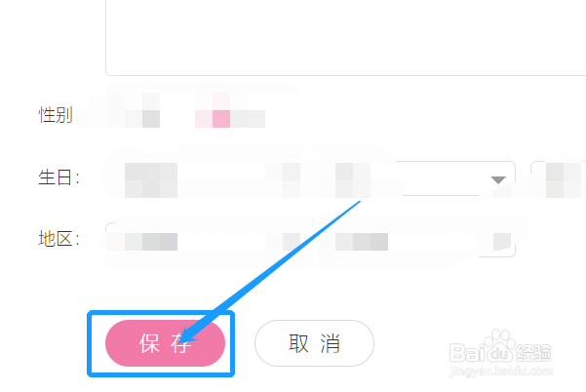Open the second 地区 region dropdown
Image resolution: width=586 pixels, height=392 pixels.
(x=362, y=242)
